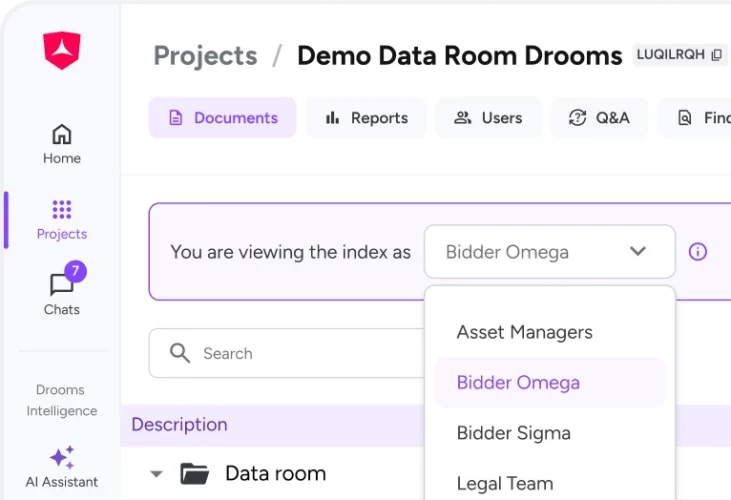Click the Description column header
Image resolution: width=731 pixels, height=500 pixels.
[x=179, y=425]
